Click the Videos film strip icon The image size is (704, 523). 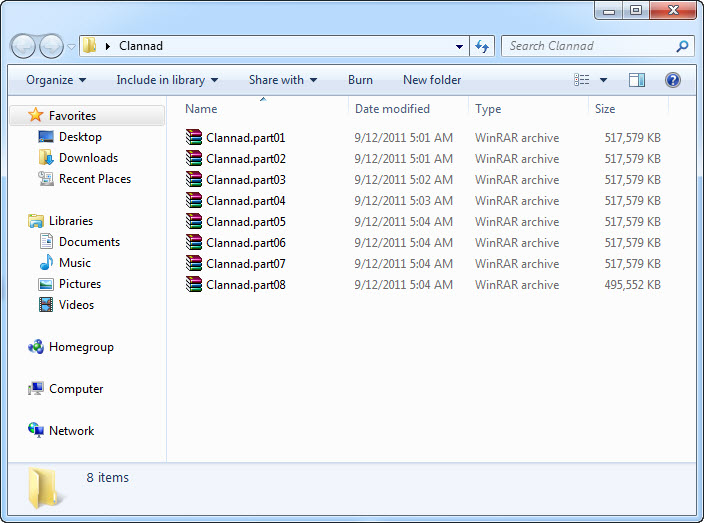coord(46,304)
